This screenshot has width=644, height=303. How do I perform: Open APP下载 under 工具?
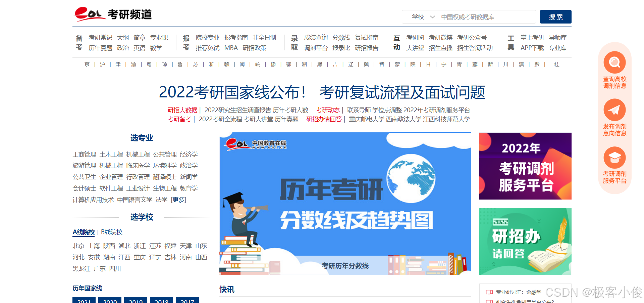pyautogui.click(x=532, y=48)
